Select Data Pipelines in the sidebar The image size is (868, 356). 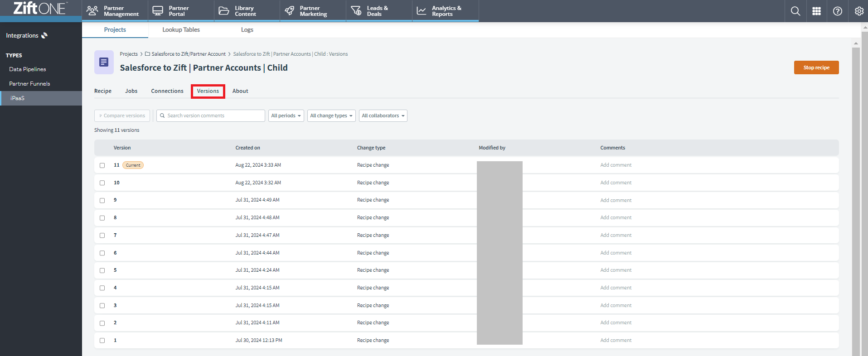(28, 69)
